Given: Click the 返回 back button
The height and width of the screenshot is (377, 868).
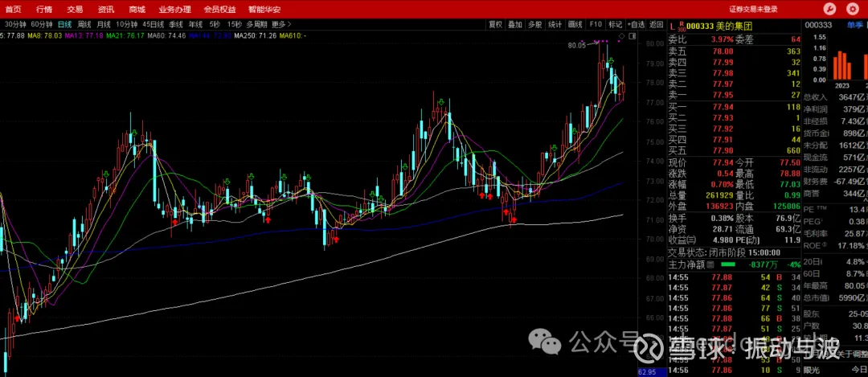Looking at the screenshot, I should click(656, 24).
